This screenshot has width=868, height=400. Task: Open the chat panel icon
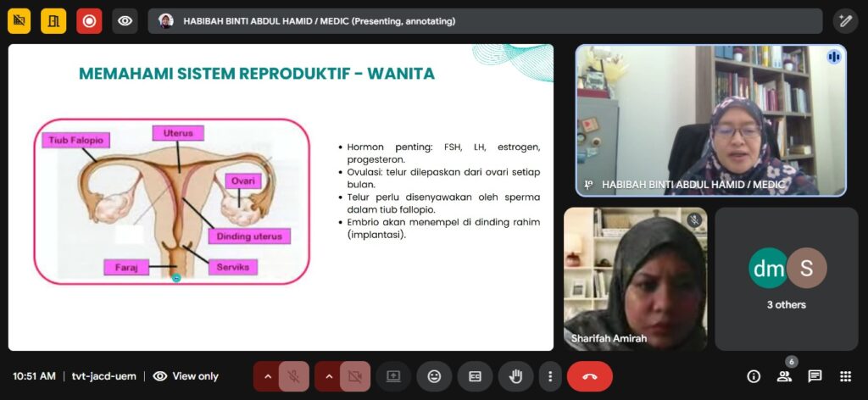[x=815, y=376]
